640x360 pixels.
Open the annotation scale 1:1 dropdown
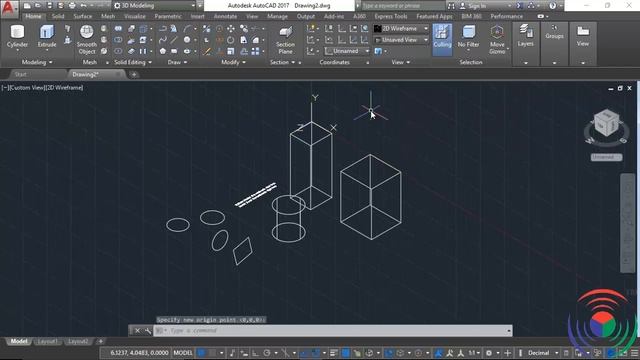[x=474, y=353]
